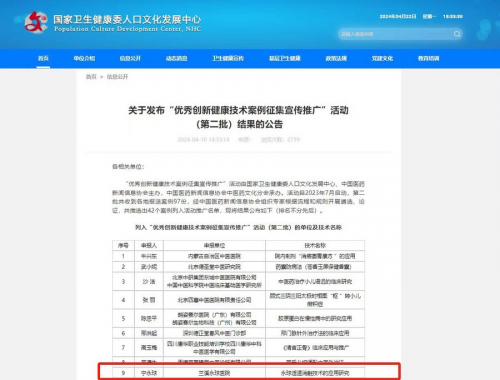Click the row 1 内蒙古自治区中医医院 cell
Screen dimensions: 500x380
[x=214, y=256]
